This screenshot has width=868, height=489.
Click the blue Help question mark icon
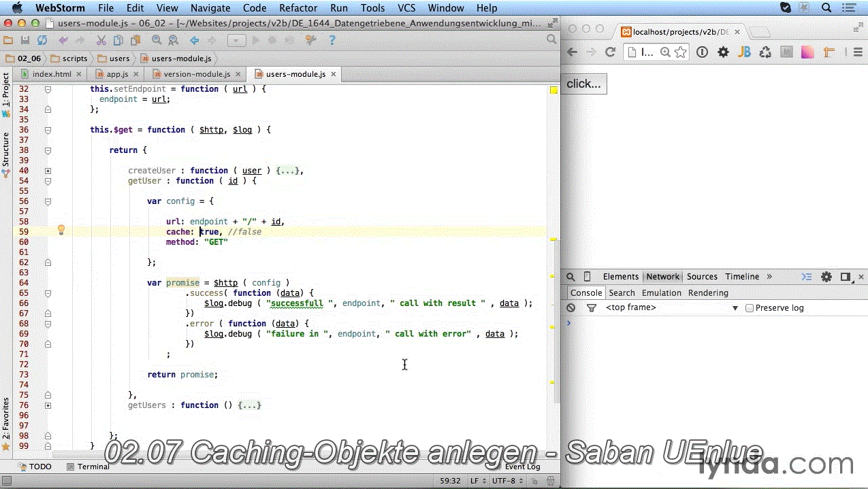pos(332,41)
